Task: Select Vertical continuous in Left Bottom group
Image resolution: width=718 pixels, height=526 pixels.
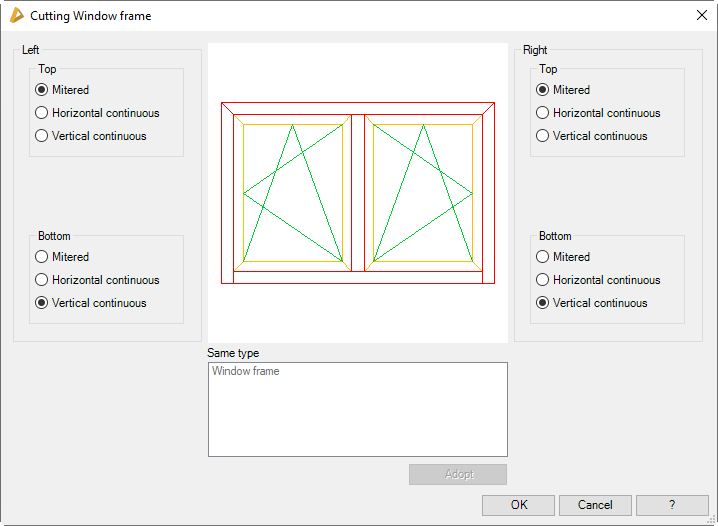Action: [42, 303]
